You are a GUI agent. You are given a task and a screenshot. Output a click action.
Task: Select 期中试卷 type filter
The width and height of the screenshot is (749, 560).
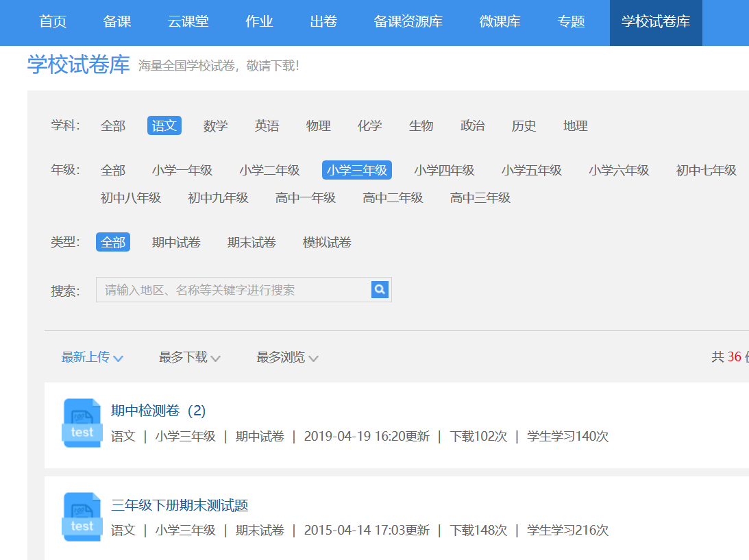176,243
